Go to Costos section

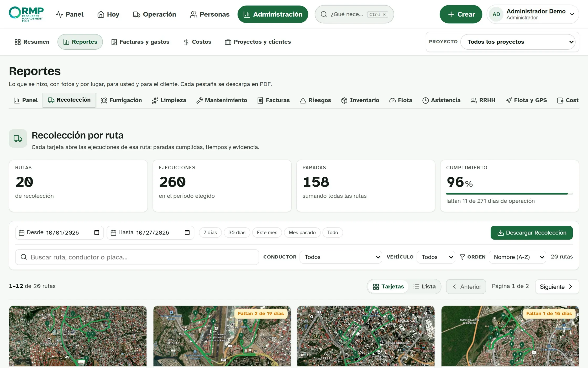[x=197, y=42]
